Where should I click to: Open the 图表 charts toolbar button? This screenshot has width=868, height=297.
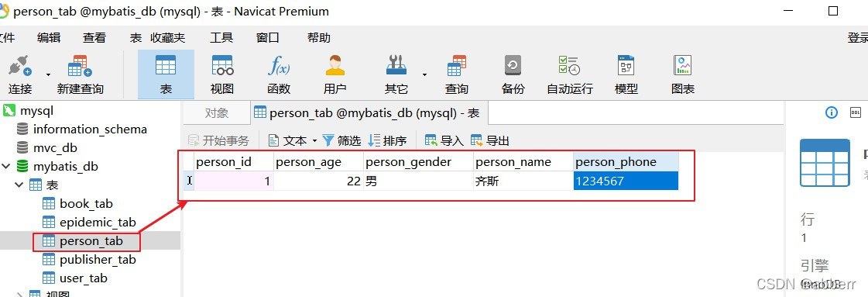click(x=683, y=74)
